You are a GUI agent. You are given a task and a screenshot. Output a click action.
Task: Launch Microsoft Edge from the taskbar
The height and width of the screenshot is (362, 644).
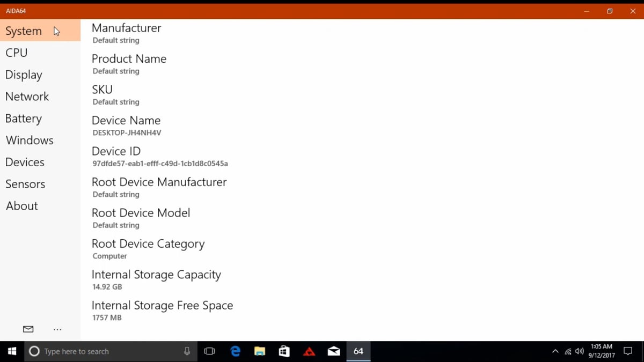click(235, 351)
